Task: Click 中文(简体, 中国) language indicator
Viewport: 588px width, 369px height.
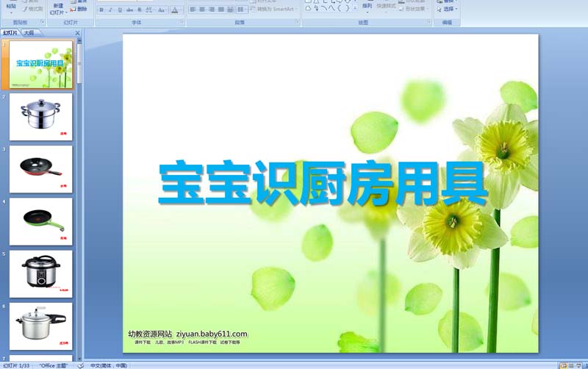Action: click(109, 365)
